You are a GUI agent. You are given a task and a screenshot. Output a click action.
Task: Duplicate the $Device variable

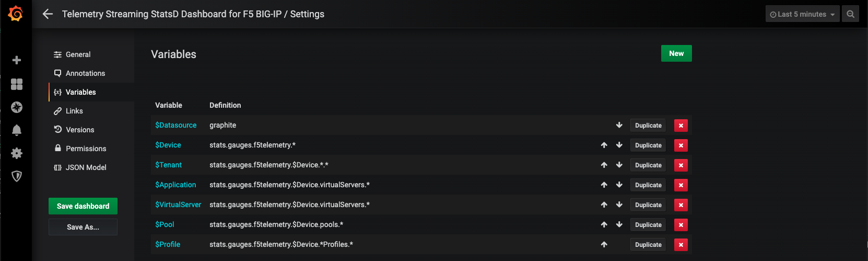point(648,145)
